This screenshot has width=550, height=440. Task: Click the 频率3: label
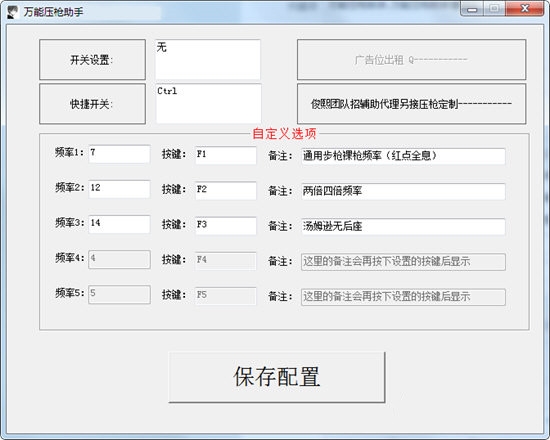(69, 222)
